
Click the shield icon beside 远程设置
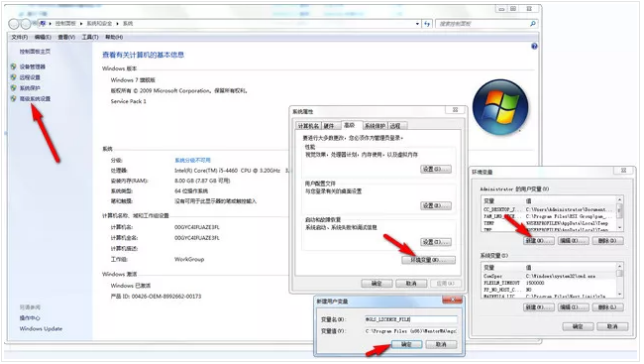click(x=14, y=77)
